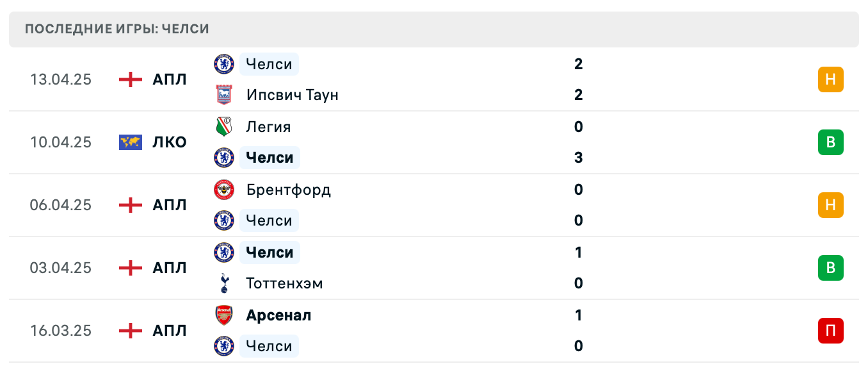
Task: Click the orange draw badge for 13.04.25
Action: click(830, 79)
